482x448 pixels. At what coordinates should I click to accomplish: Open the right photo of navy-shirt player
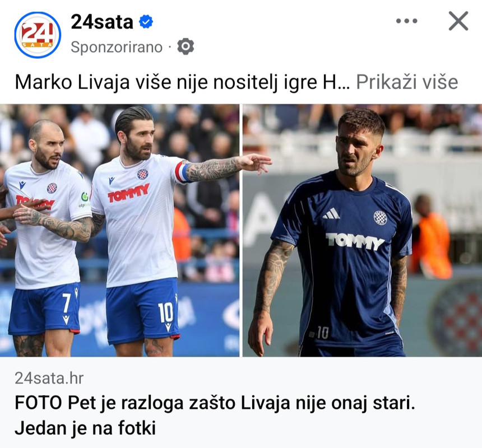[x=363, y=230]
